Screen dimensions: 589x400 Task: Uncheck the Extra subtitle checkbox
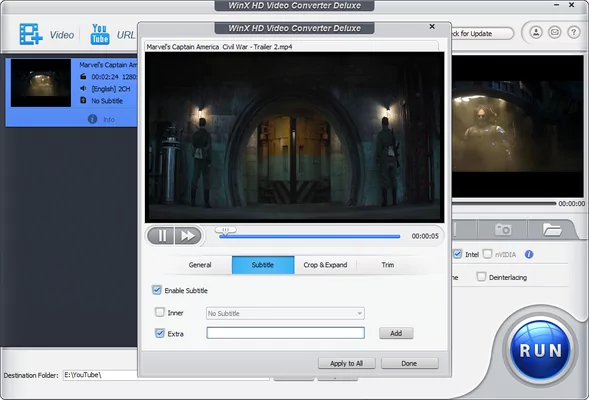click(160, 333)
